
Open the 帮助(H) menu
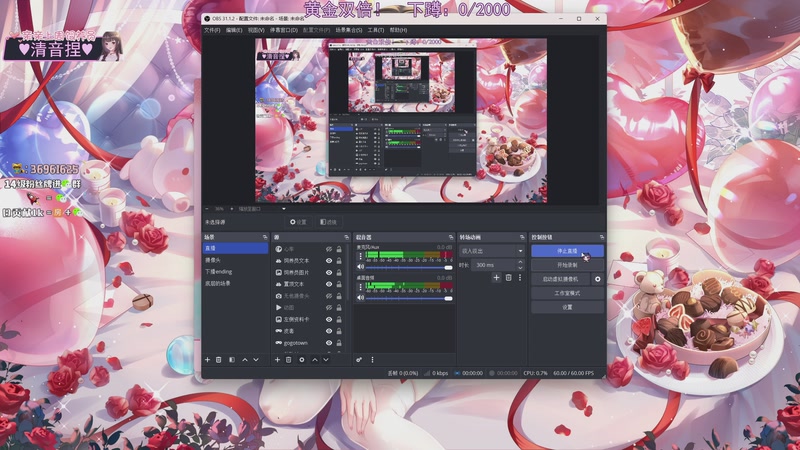[x=398, y=30]
